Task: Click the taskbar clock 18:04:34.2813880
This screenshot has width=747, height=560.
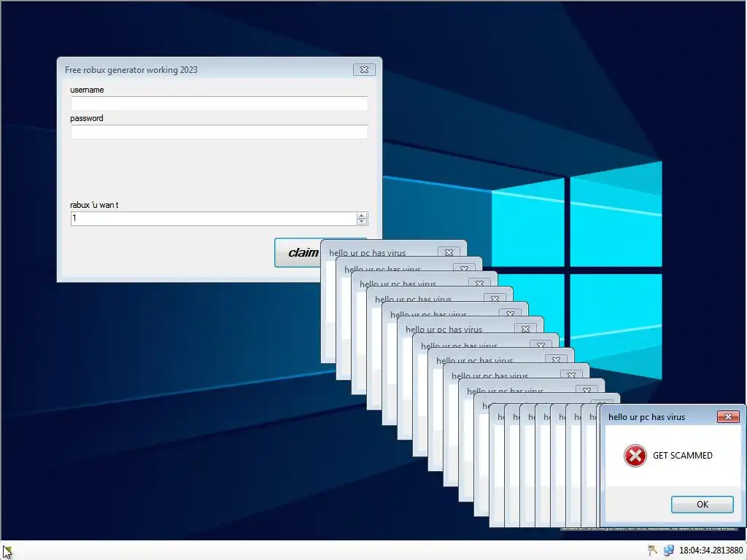Action: 711,551
